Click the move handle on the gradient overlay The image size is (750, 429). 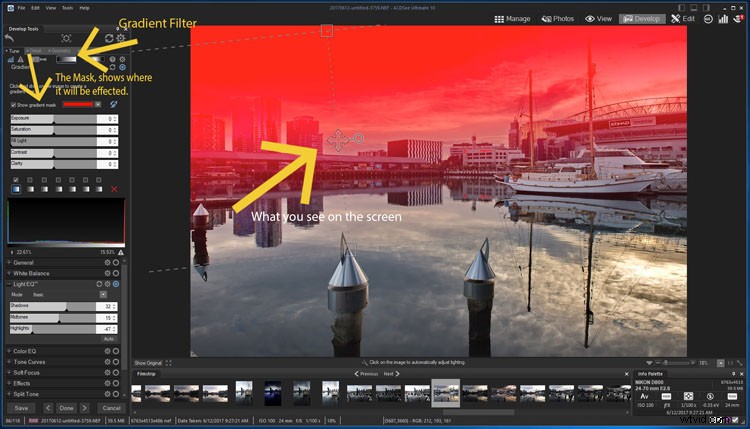pyautogui.click(x=338, y=140)
